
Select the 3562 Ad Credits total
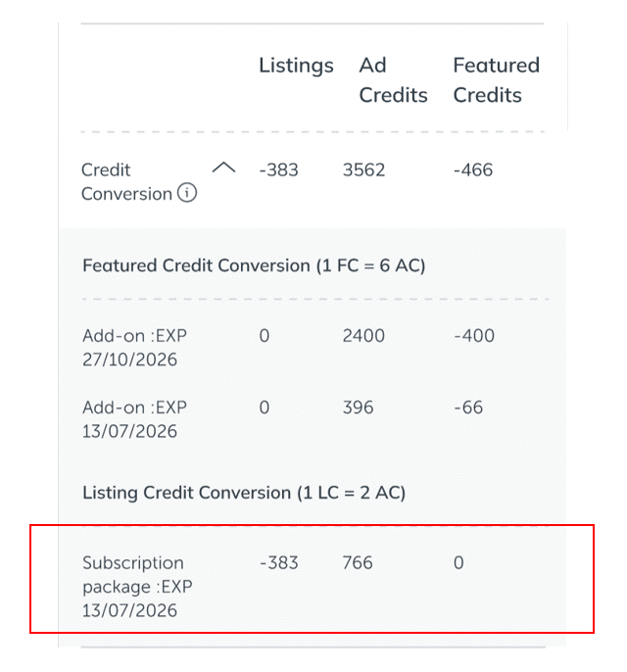[363, 169]
